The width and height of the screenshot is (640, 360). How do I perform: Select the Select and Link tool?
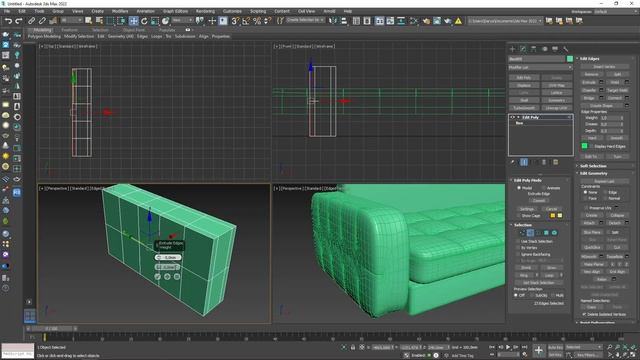(x=31, y=21)
